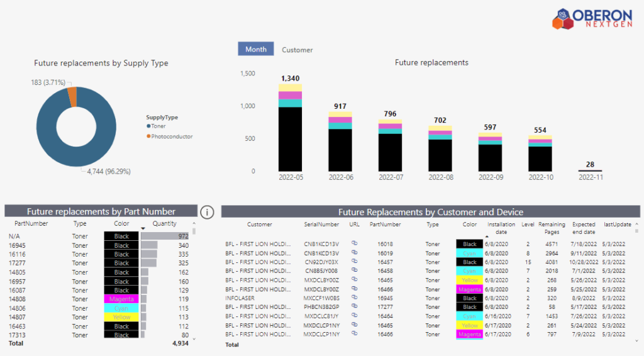Viewport: 644px width, 356px height.
Task: Open URL link icon in INFOLASER row
Action: pos(355,298)
